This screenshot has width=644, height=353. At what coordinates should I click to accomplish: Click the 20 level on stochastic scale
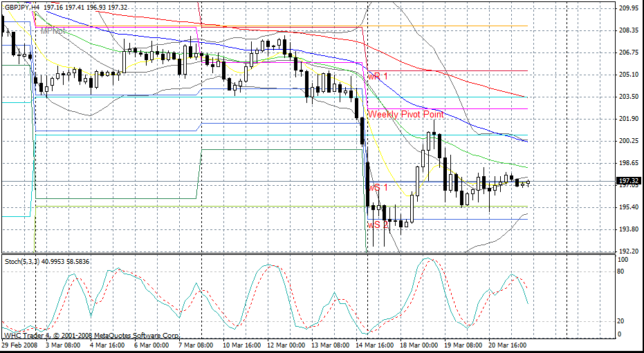coord(622,321)
